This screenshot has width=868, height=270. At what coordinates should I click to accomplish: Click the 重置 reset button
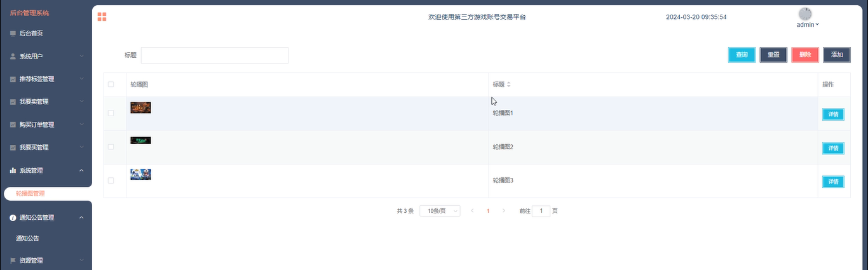(x=773, y=55)
